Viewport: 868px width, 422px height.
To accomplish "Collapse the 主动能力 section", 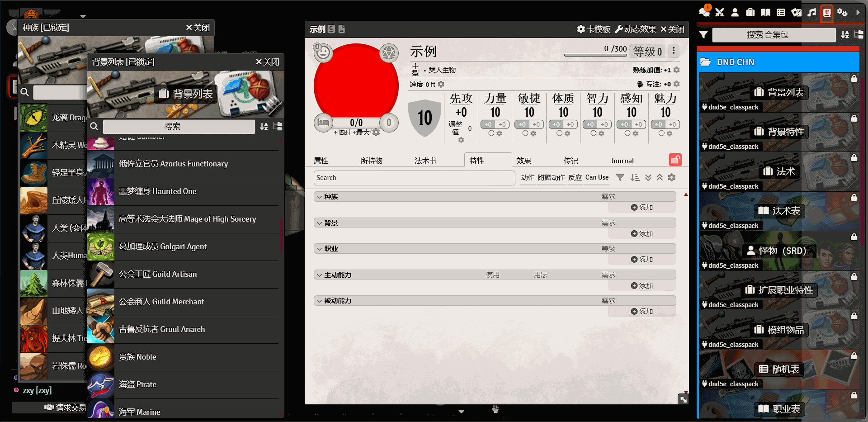I will [320, 275].
